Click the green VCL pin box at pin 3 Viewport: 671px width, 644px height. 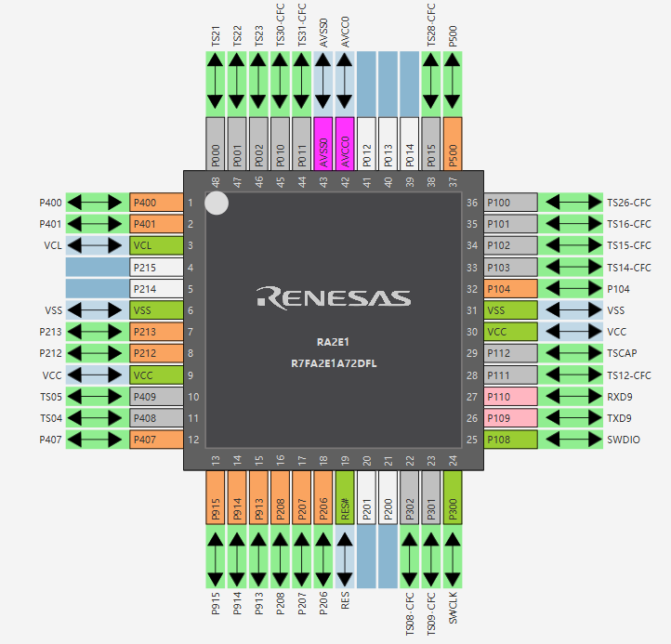point(156,245)
